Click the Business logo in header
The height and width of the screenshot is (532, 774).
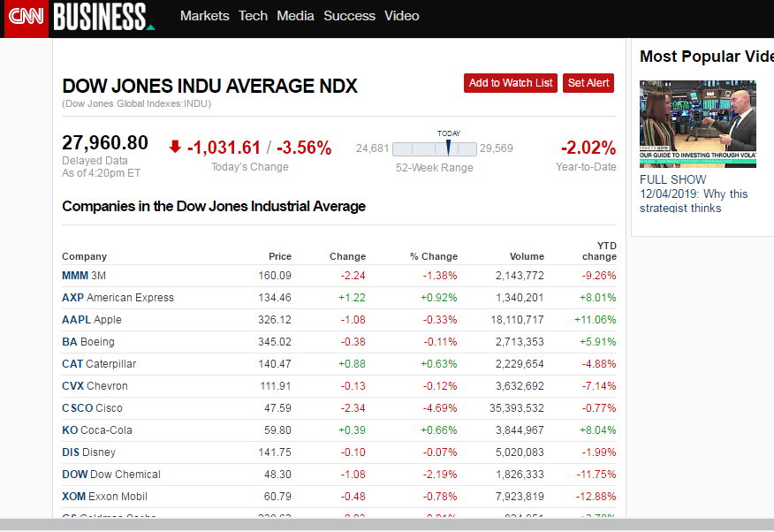click(102, 17)
